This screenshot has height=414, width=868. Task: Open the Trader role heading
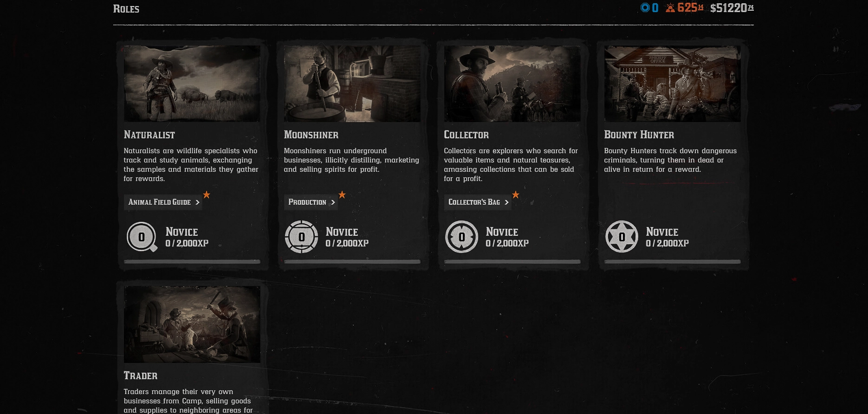[140, 376]
